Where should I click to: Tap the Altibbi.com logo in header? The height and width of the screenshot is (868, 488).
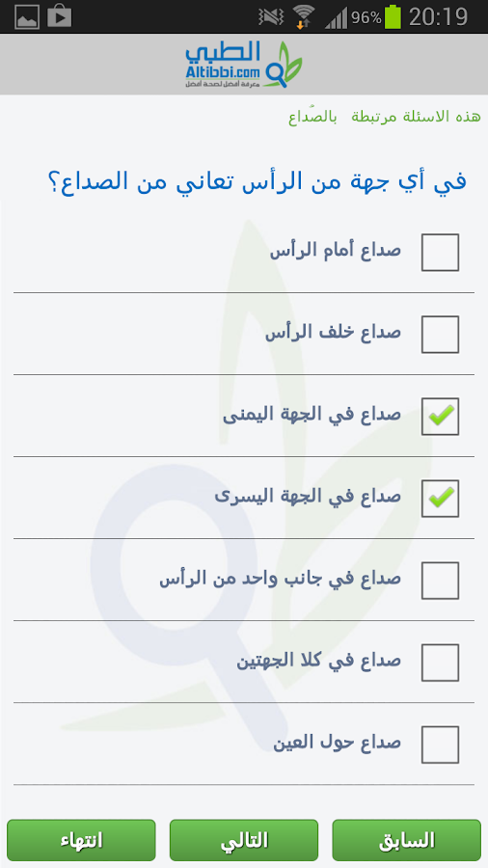pos(244,65)
